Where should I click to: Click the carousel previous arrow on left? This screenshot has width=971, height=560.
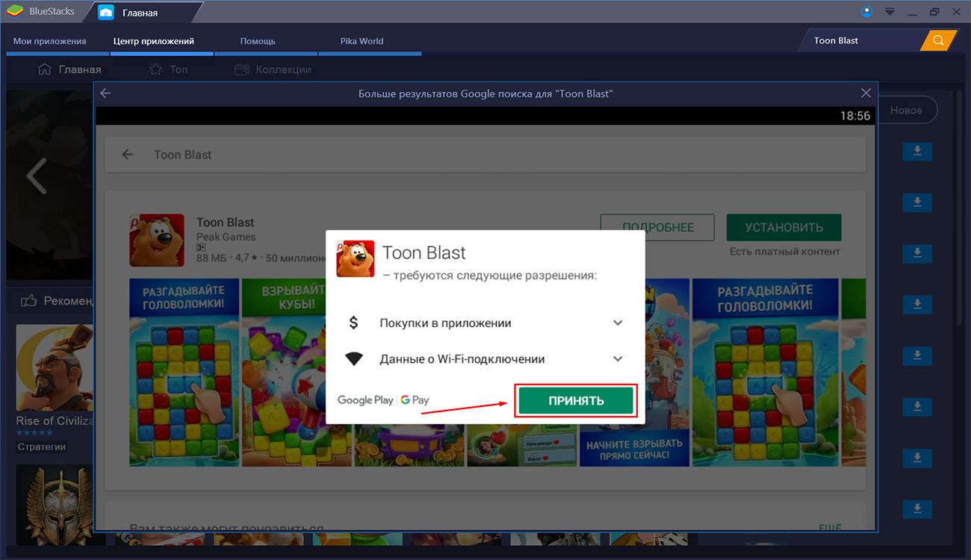(x=36, y=176)
